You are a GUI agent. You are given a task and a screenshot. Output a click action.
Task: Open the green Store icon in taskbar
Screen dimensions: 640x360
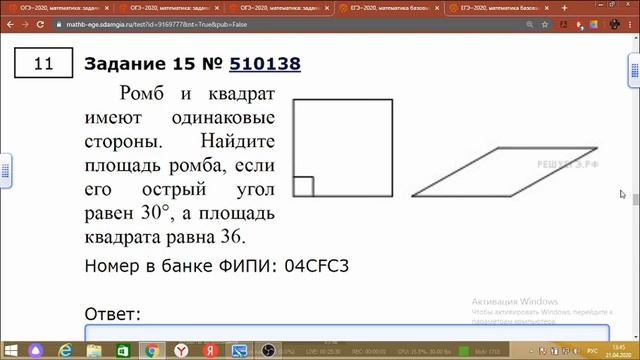(123, 351)
